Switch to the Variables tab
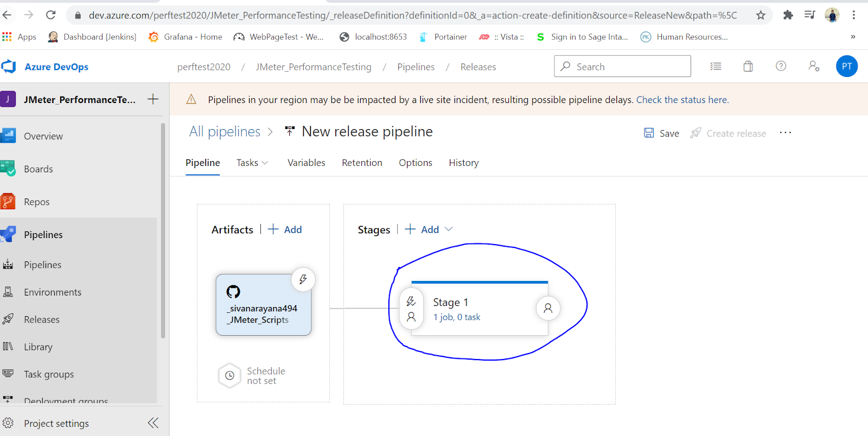 (x=307, y=163)
